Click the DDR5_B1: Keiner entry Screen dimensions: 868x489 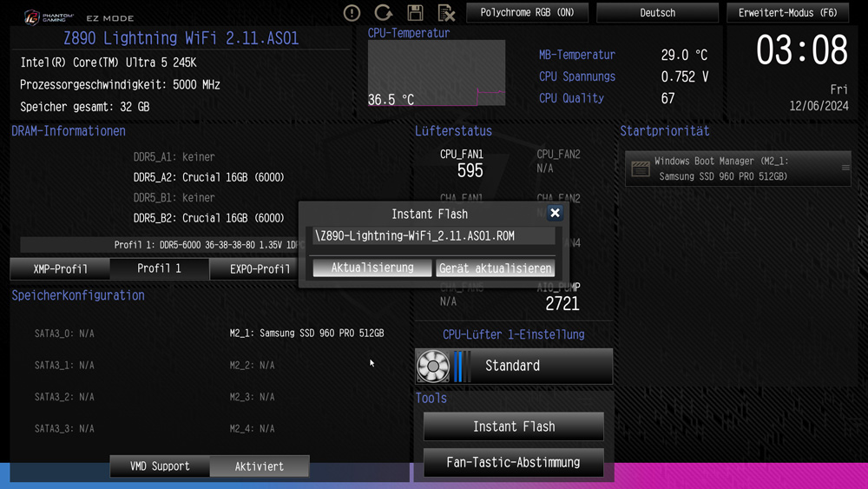point(174,198)
